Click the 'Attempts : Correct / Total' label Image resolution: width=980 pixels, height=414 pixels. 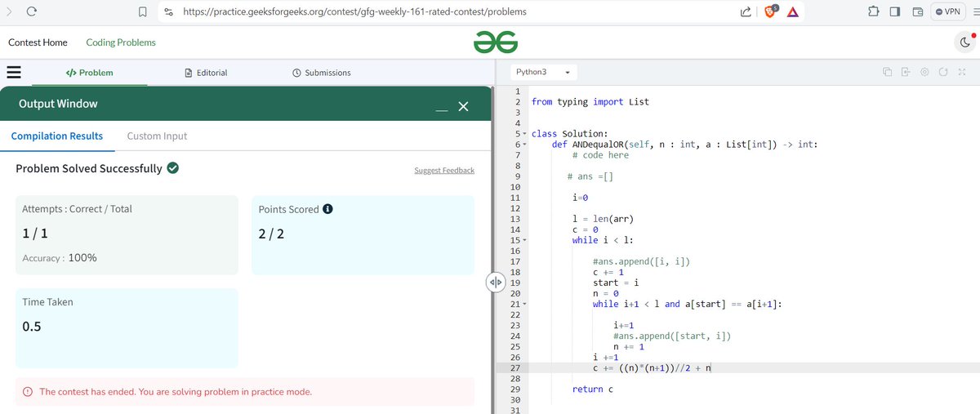point(77,209)
